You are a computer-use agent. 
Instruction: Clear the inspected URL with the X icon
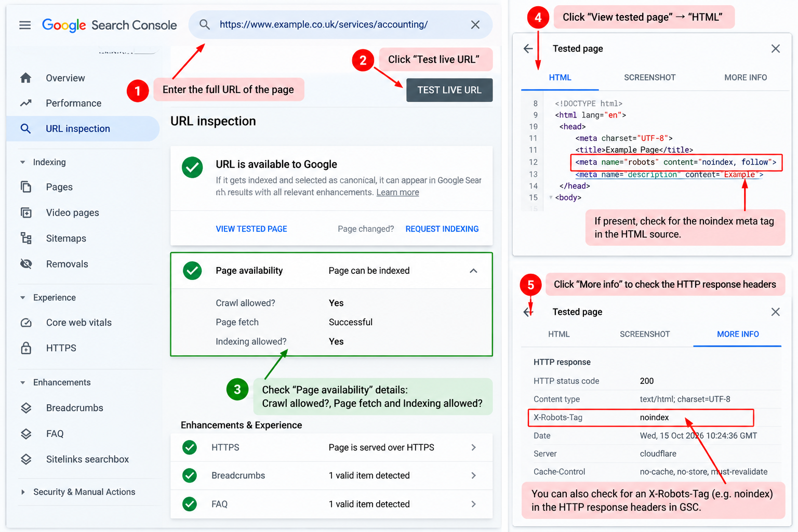475,24
